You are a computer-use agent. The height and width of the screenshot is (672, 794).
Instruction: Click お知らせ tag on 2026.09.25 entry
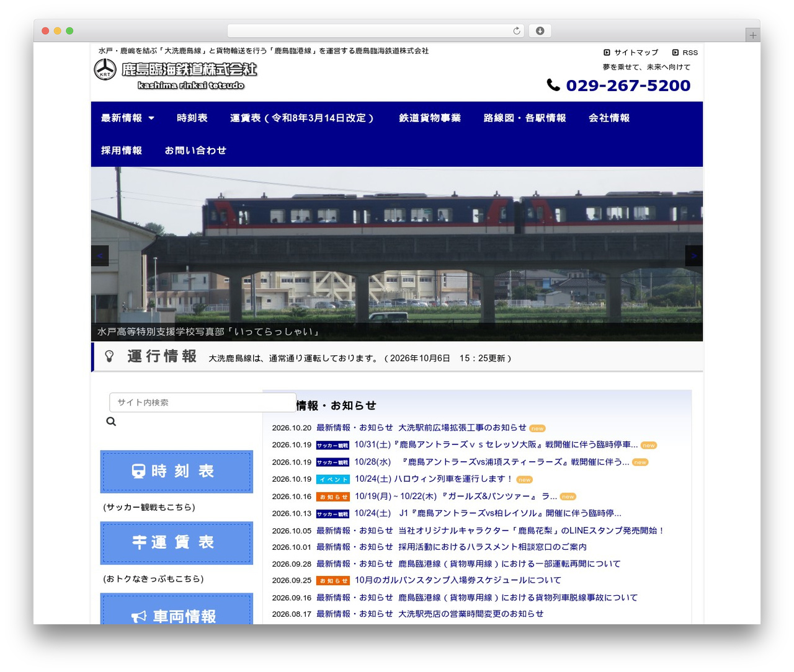[x=333, y=581]
